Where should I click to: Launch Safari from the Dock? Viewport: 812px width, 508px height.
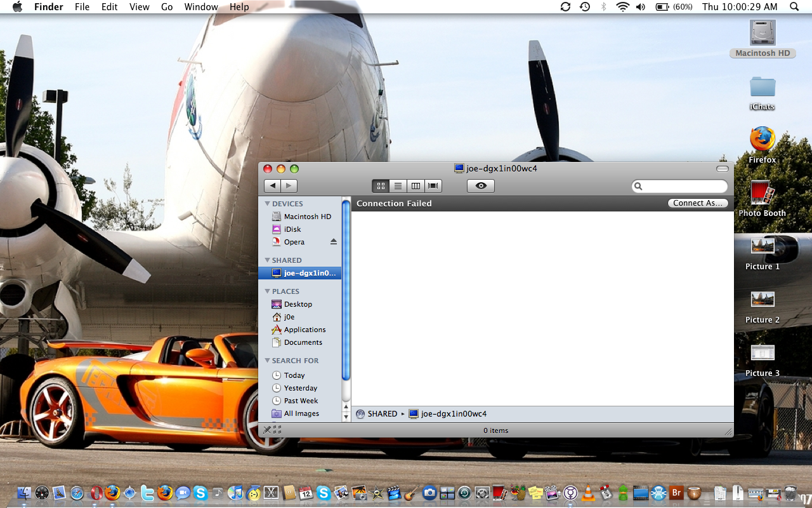coord(77,493)
